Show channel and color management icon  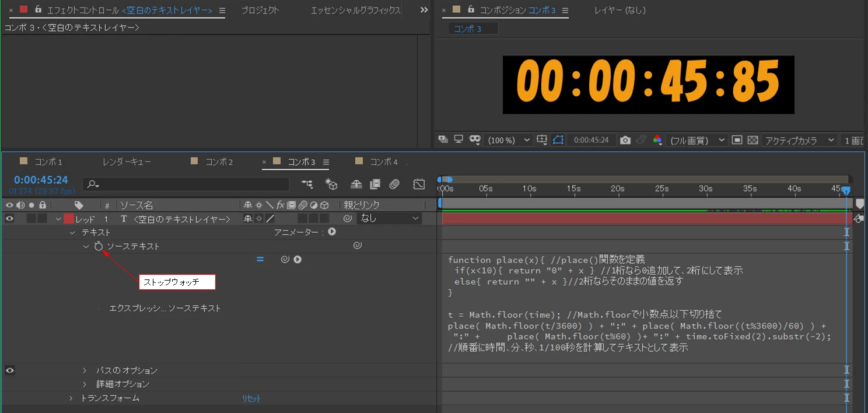[x=657, y=140]
